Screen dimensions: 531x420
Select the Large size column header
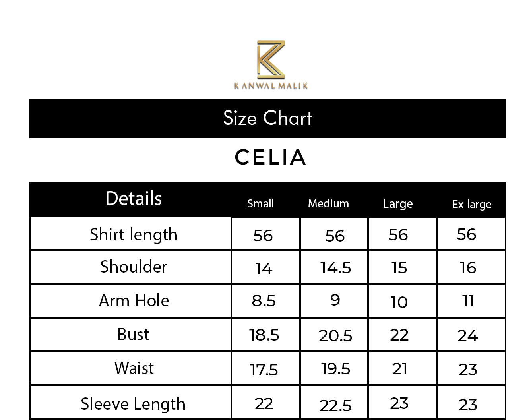pos(397,204)
